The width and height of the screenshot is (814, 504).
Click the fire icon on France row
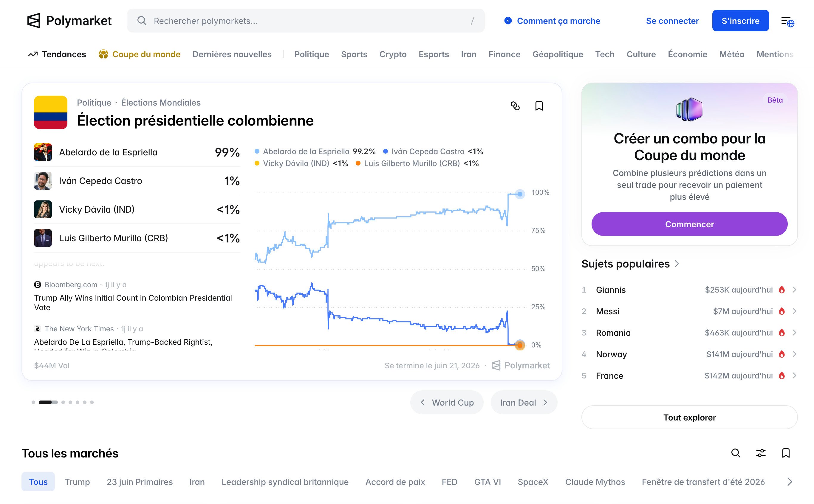[782, 376]
